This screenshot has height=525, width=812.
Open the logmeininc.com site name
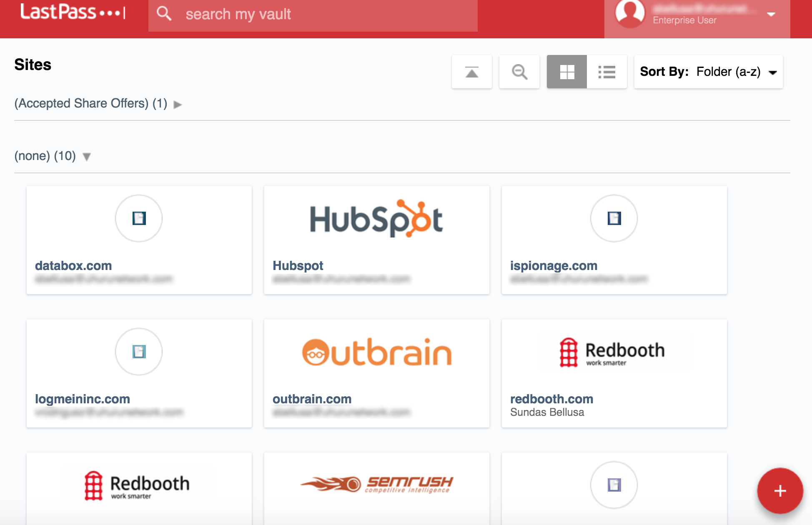coord(83,399)
